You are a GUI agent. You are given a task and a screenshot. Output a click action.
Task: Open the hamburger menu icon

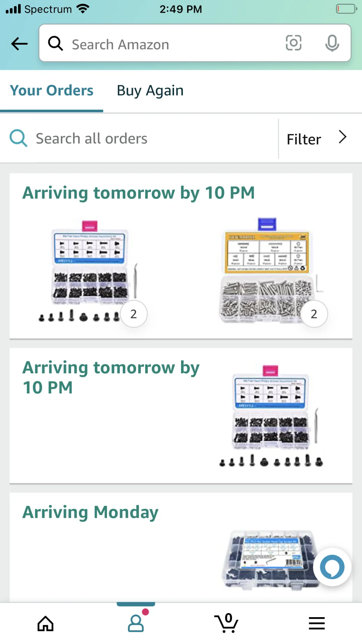tap(317, 624)
